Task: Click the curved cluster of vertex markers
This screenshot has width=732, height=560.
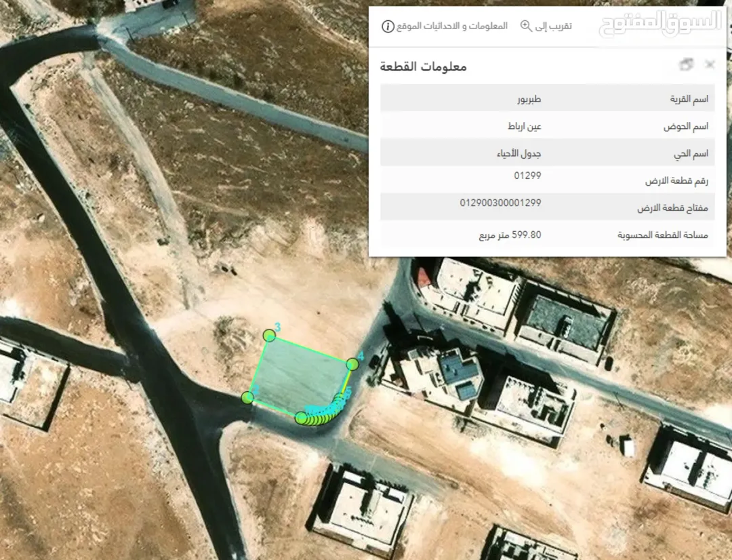Action: pyautogui.click(x=322, y=411)
